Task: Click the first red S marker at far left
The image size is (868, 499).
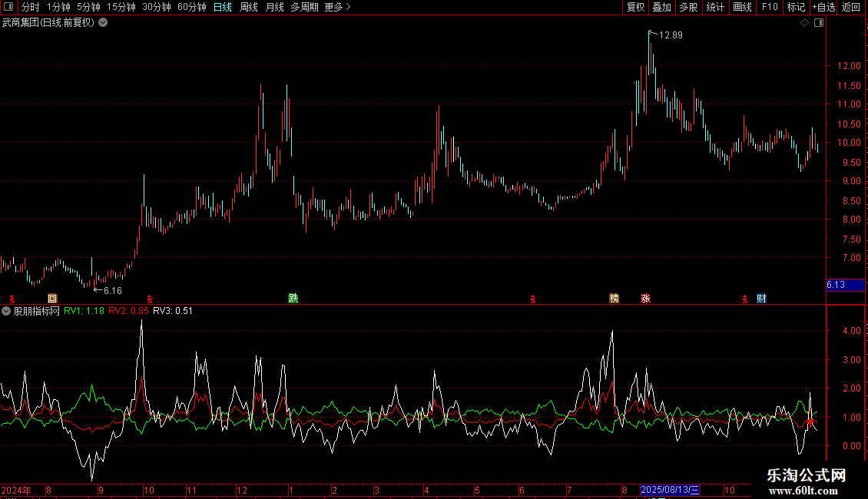Action: (x=12, y=299)
